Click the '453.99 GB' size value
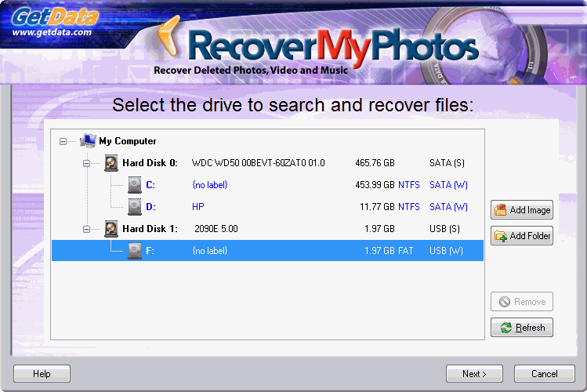This screenshot has height=392, width=587. click(375, 185)
